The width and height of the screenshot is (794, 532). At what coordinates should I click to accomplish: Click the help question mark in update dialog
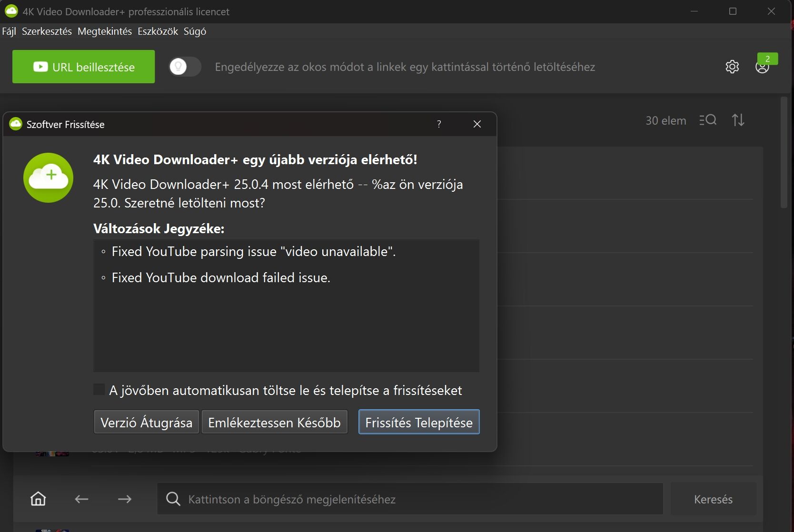439,124
